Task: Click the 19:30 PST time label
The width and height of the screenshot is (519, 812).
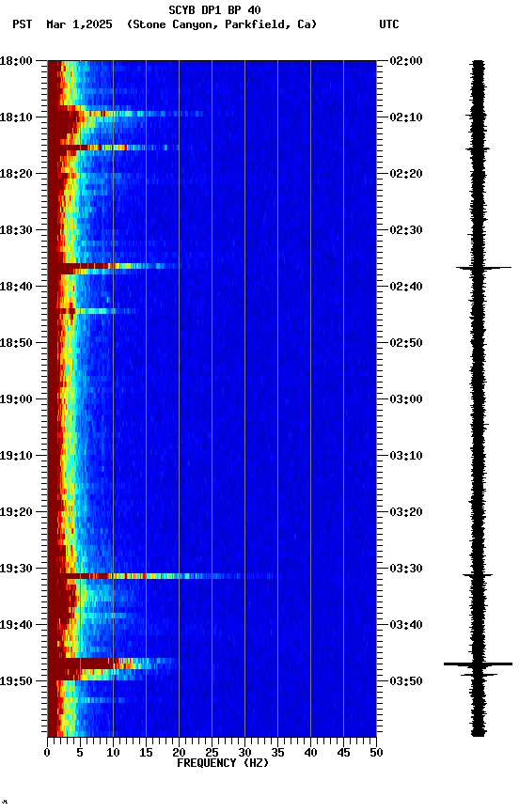Action: (16, 569)
